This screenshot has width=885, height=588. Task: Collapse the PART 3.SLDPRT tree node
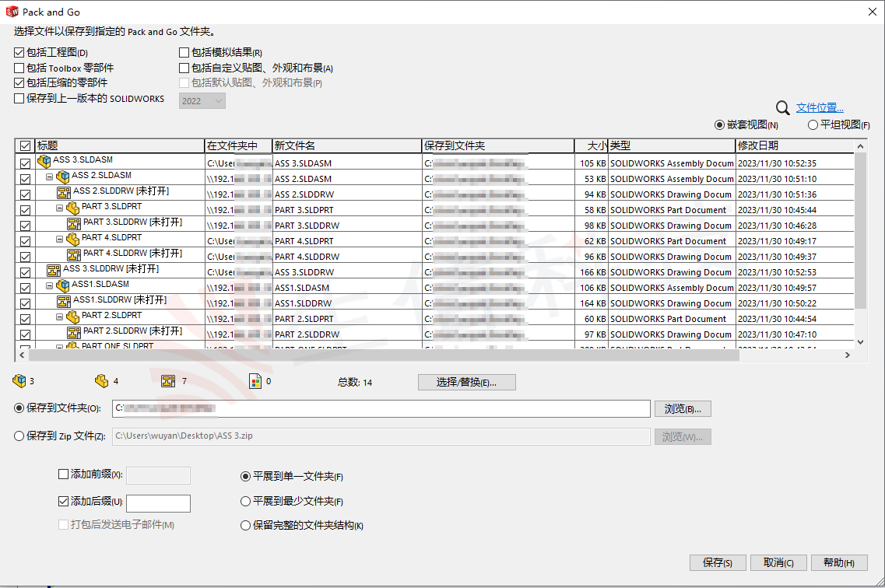click(x=60, y=208)
